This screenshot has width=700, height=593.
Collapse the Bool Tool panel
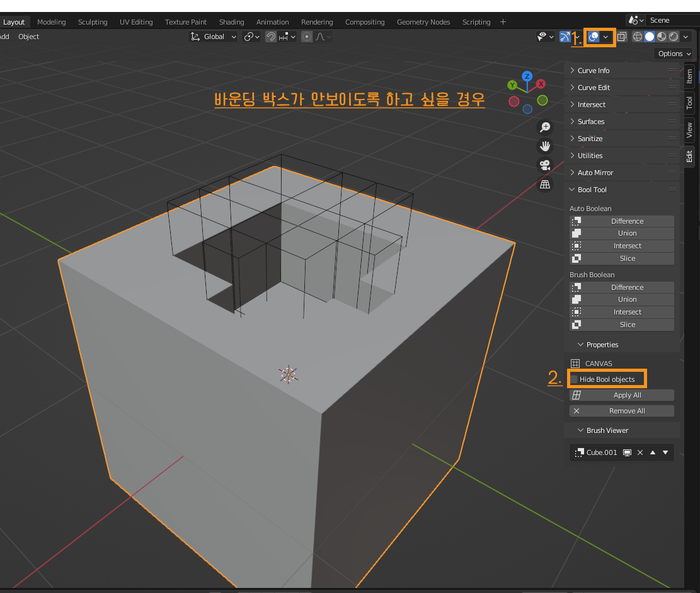click(x=592, y=189)
